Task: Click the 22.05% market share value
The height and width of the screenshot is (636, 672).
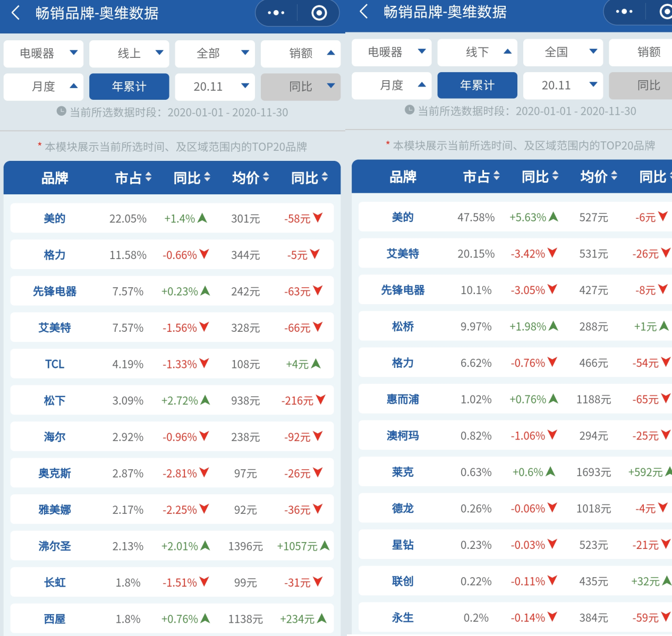Action: pyautogui.click(x=128, y=219)
